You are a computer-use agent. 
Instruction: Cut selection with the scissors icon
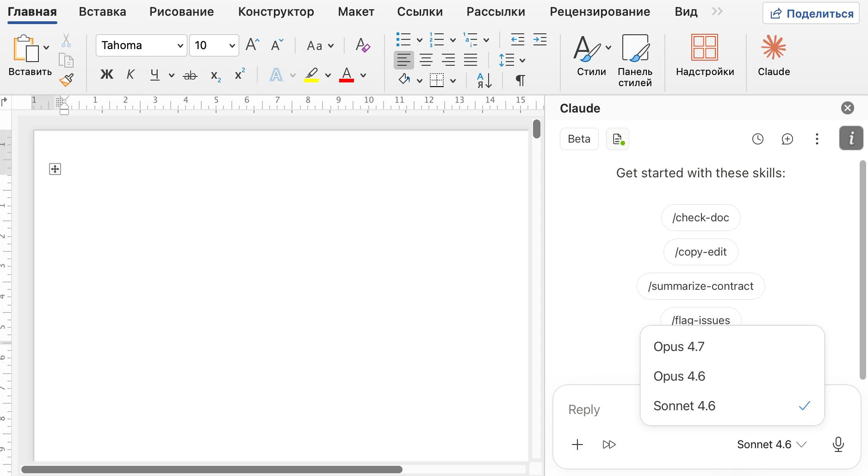click(66, 40)
